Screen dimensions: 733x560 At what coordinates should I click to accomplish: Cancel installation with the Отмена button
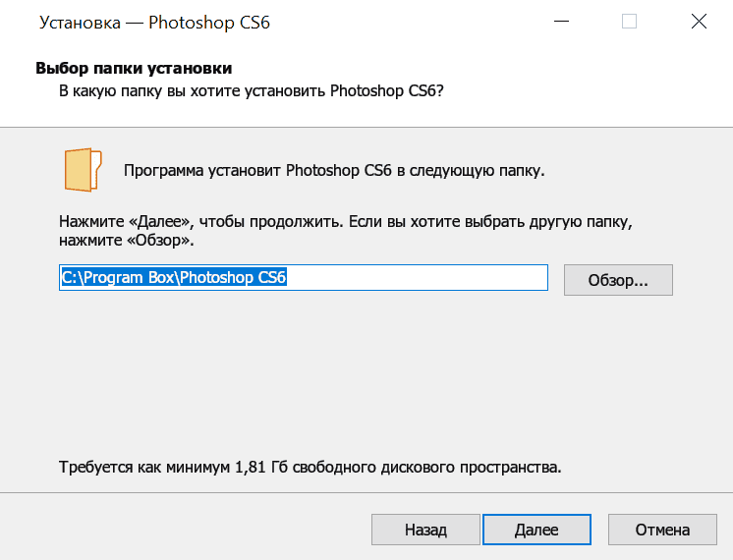point(662,530)
